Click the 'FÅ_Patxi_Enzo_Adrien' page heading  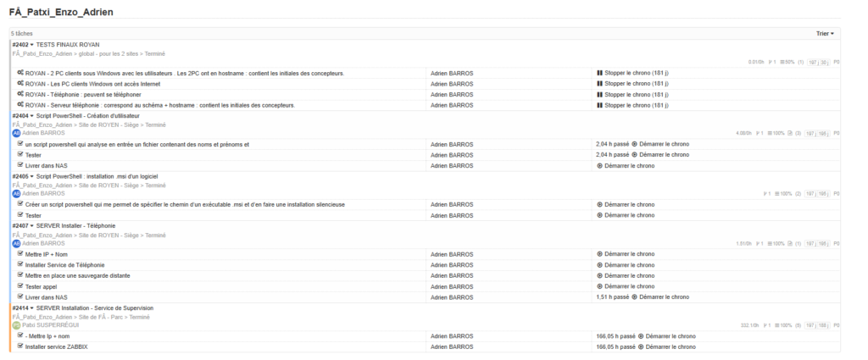[61, 12]
